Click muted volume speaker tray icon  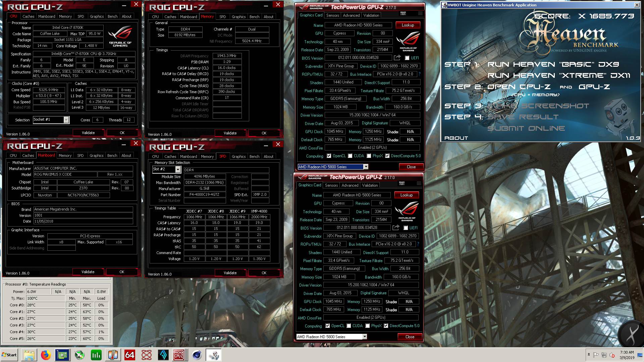612,355
